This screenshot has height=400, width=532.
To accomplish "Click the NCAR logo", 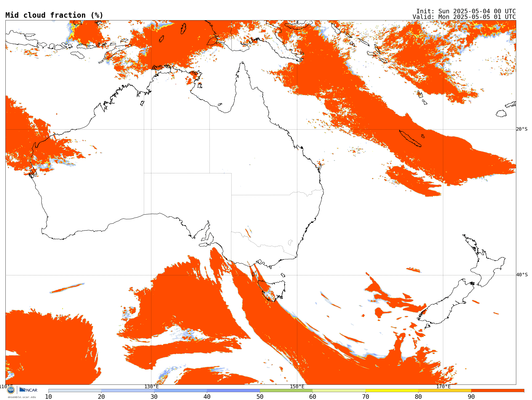I will [x=28, y=390].
